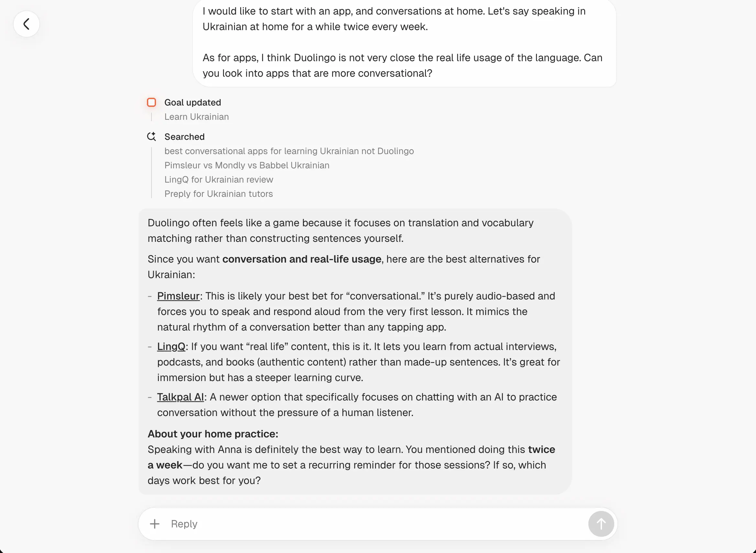Click the send arrow icon
This screenshot has width=756, height=553.
600,524
